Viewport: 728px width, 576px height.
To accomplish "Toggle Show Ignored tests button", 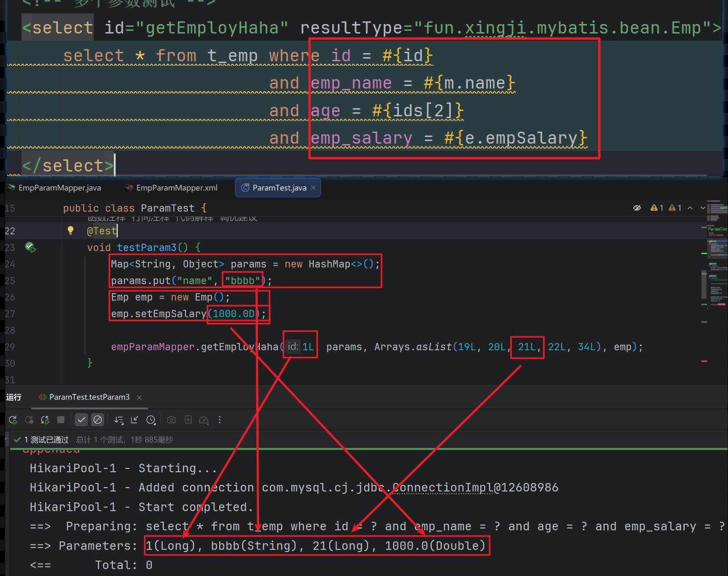I will point(98,420).
